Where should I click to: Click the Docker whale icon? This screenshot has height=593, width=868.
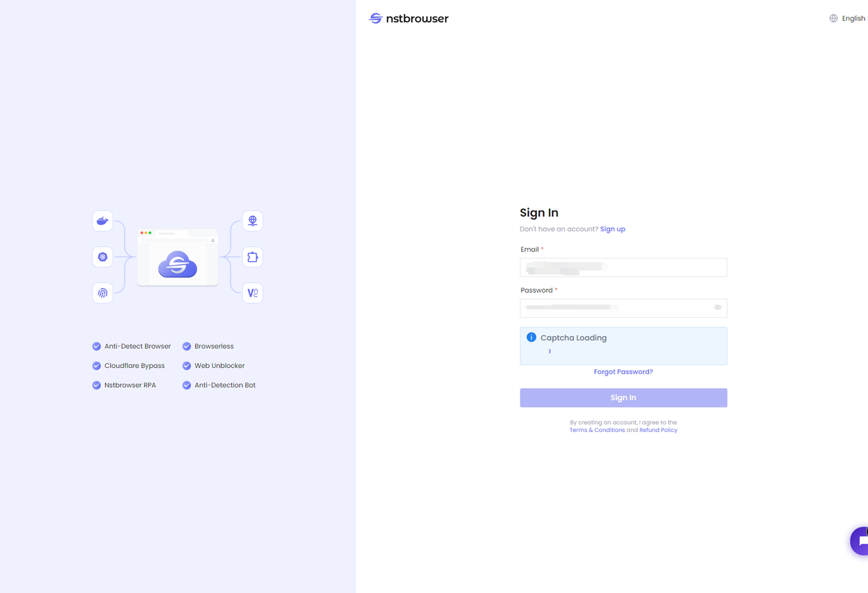[102, 221]
